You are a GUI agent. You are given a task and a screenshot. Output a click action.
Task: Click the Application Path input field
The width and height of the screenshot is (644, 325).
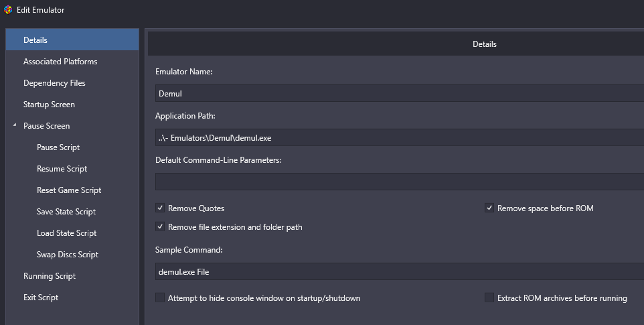click(399, 137)
